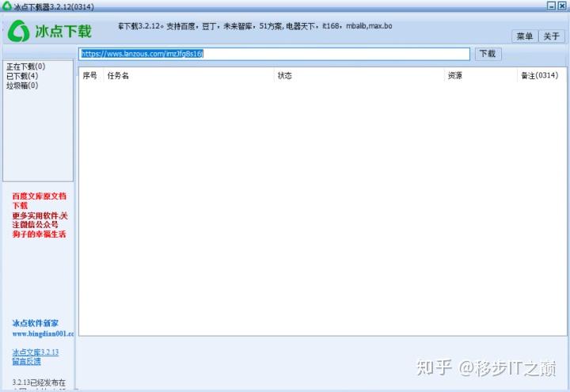Screen dimensions: 570x392
Task: Focus the lanzous URL input field
Action: click(275, 54)
